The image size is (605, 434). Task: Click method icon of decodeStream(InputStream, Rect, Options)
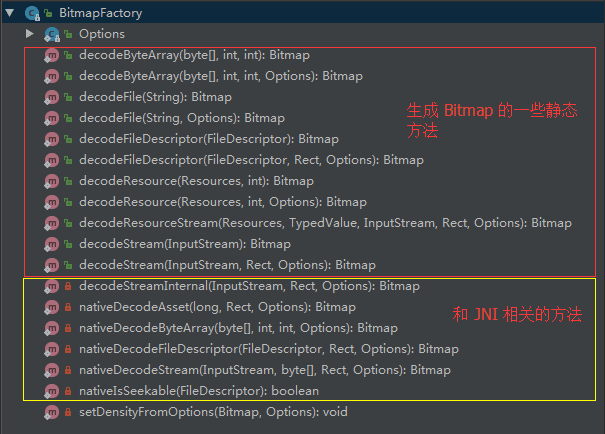(x=51, y=265)
